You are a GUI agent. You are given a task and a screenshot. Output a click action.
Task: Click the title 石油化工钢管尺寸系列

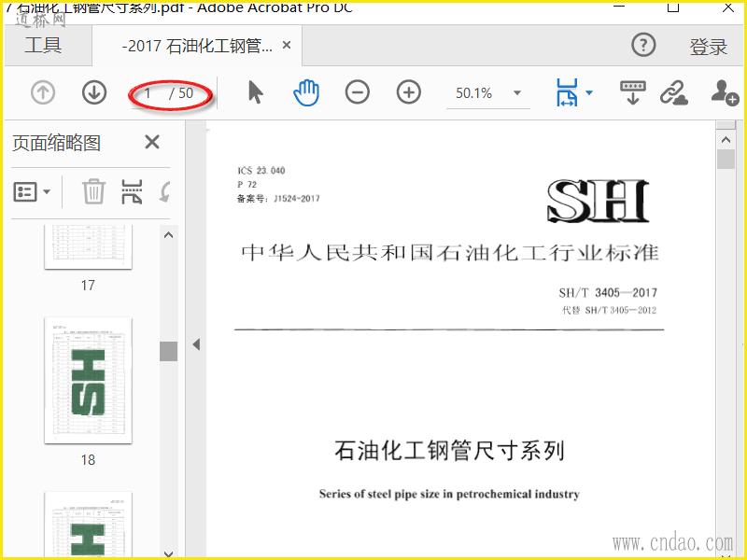click(449, 450)
